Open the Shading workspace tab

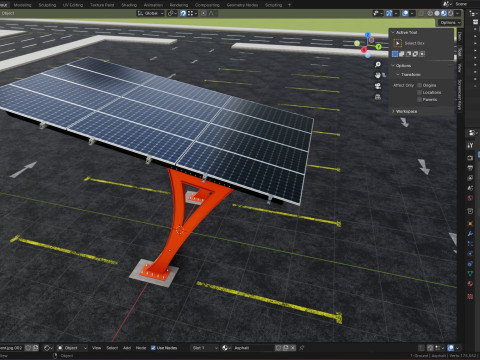pyautogui.click(x=129, y=5)
